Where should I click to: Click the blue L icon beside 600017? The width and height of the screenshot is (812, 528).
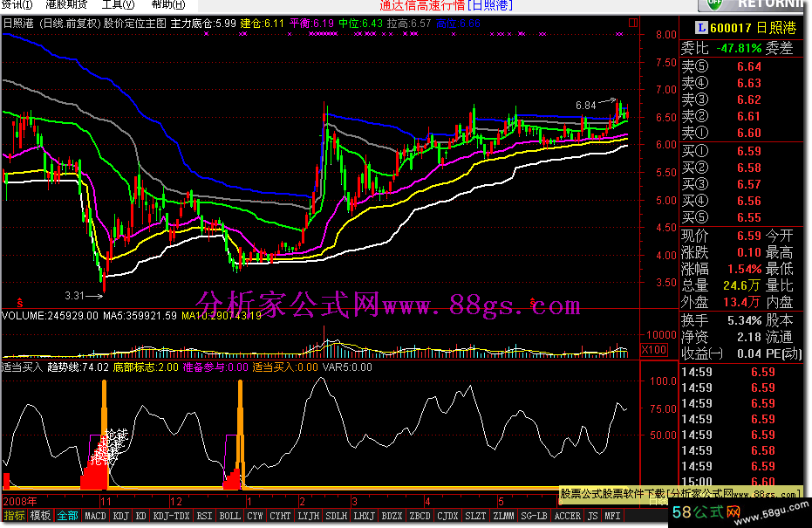point(702,27)
